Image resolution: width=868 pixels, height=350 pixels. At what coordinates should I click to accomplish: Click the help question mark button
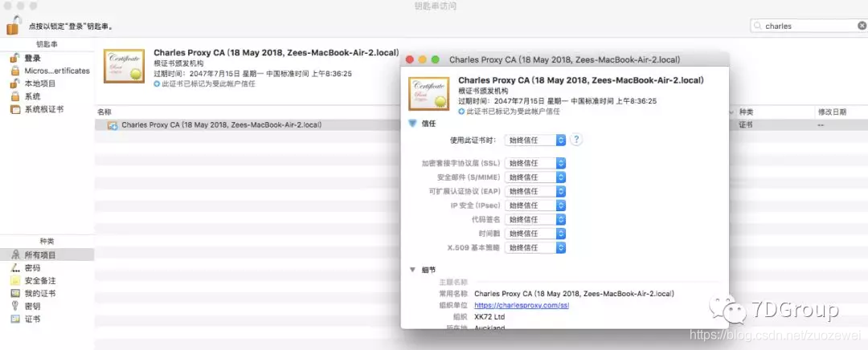pos(576,140)
